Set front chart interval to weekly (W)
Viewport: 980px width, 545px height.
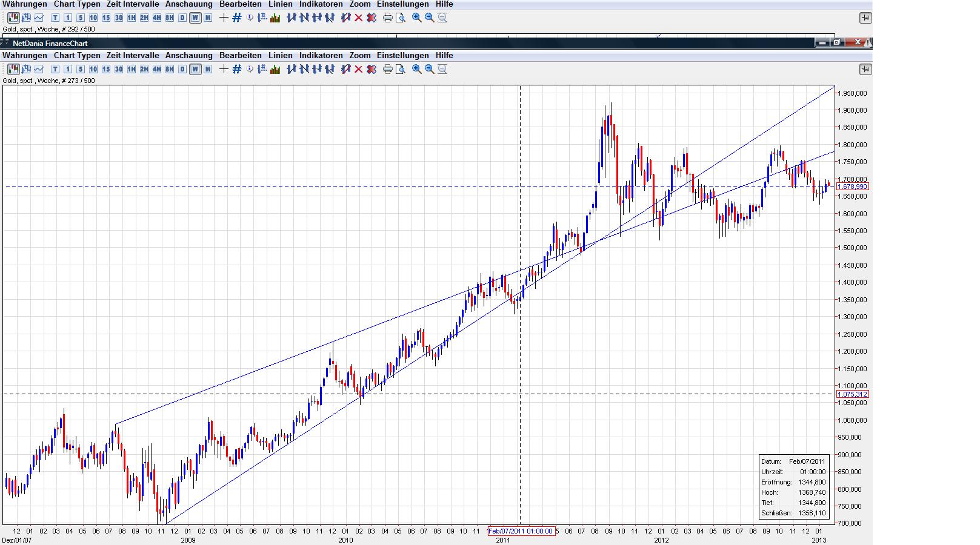pos(195,69)
